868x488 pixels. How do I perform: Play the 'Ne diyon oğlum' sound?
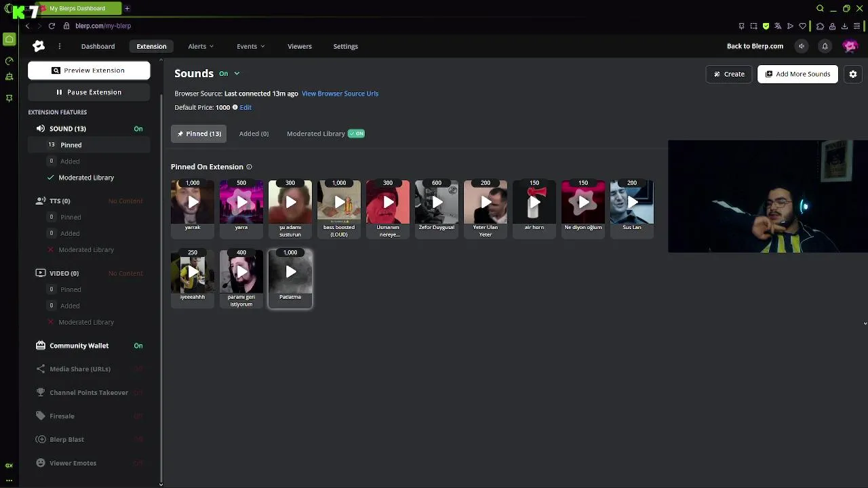point(583,202)
